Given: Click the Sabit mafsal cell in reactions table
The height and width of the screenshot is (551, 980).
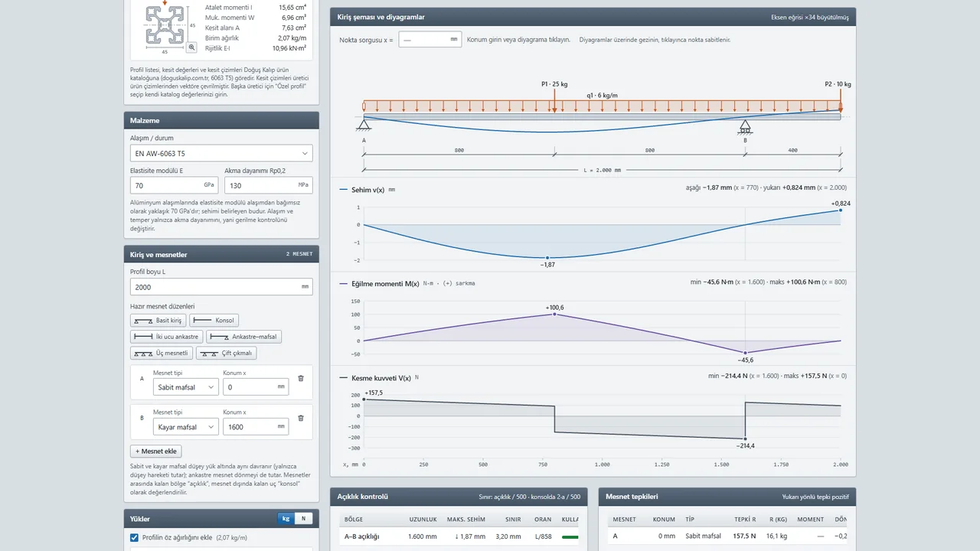Looking at the screenshot, I should click(704, 536).
